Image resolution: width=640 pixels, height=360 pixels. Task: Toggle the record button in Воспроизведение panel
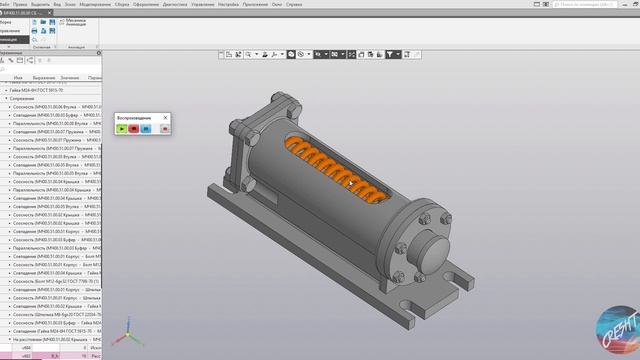click(x=165, y=129)
